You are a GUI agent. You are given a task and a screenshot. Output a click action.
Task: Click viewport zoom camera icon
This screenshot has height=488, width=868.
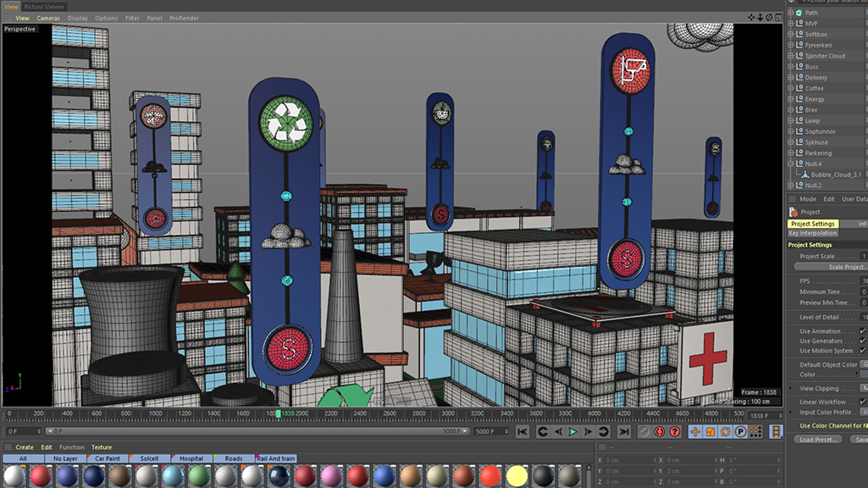point(760,18)
